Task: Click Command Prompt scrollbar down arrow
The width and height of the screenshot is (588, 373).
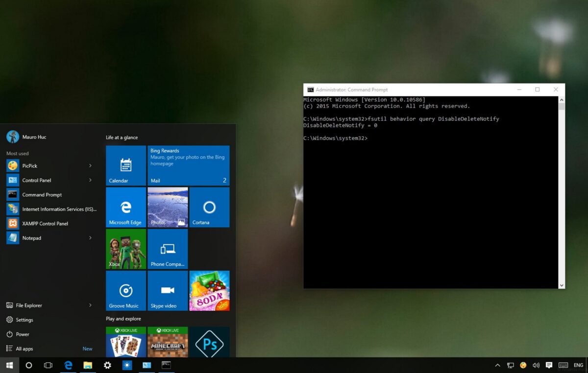Action: [562, 285]
